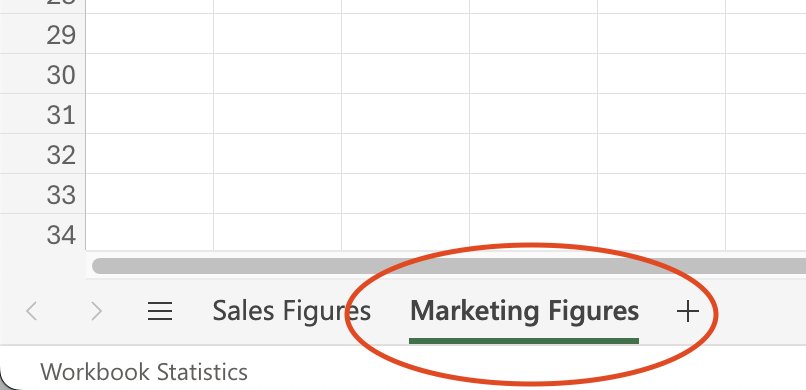Click the next sheet arrow
806x390 pixels.
click(96, 311)
